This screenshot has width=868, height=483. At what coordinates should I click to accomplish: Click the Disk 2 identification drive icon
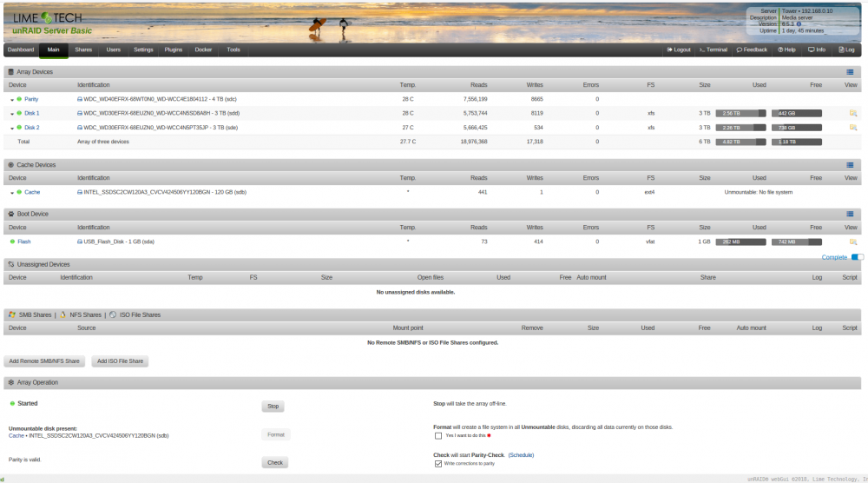[x=80, y=128]
